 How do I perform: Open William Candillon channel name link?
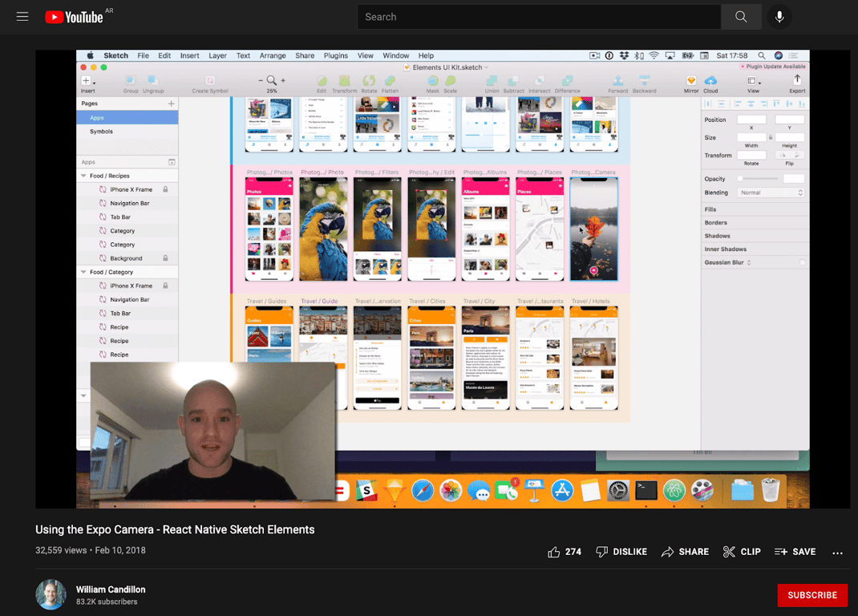(x=111, y=590)
